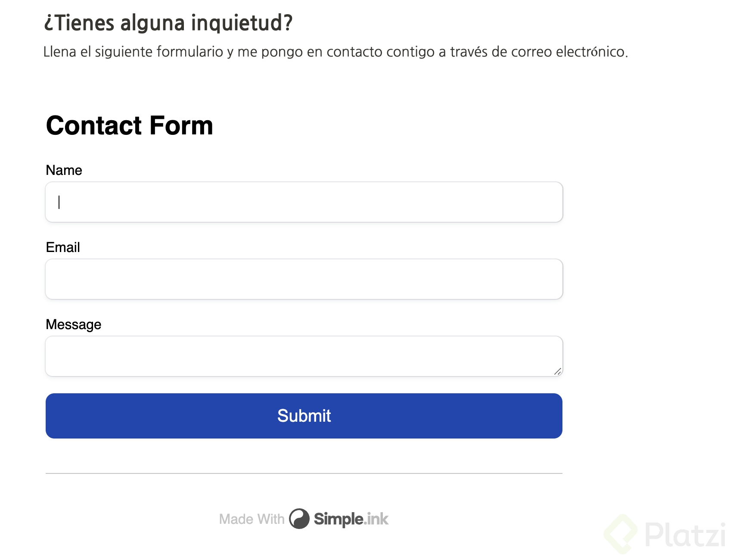Click the "Made With" footer text

(x=252, y=519)
